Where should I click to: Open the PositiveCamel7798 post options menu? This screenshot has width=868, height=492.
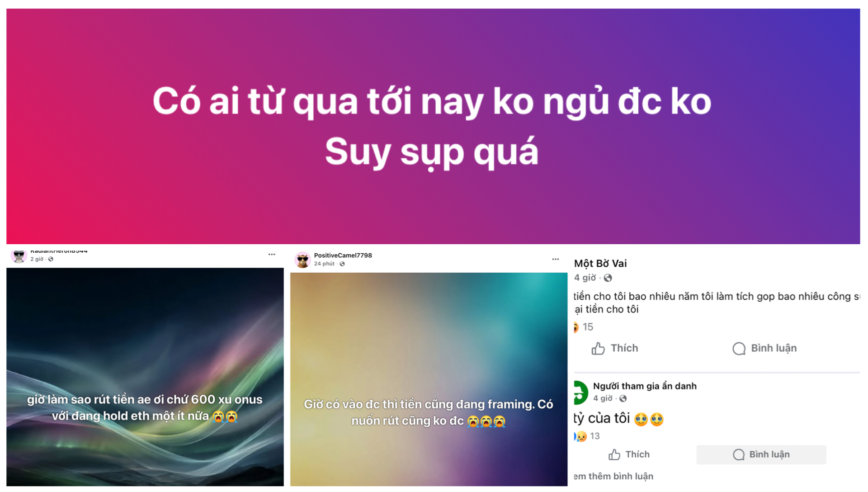(555, 259)
